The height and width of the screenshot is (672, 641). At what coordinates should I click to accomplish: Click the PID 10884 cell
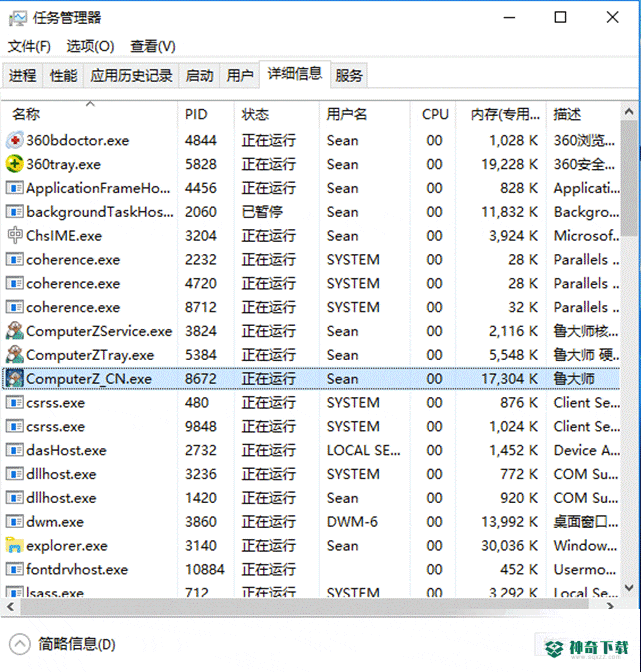205,570
